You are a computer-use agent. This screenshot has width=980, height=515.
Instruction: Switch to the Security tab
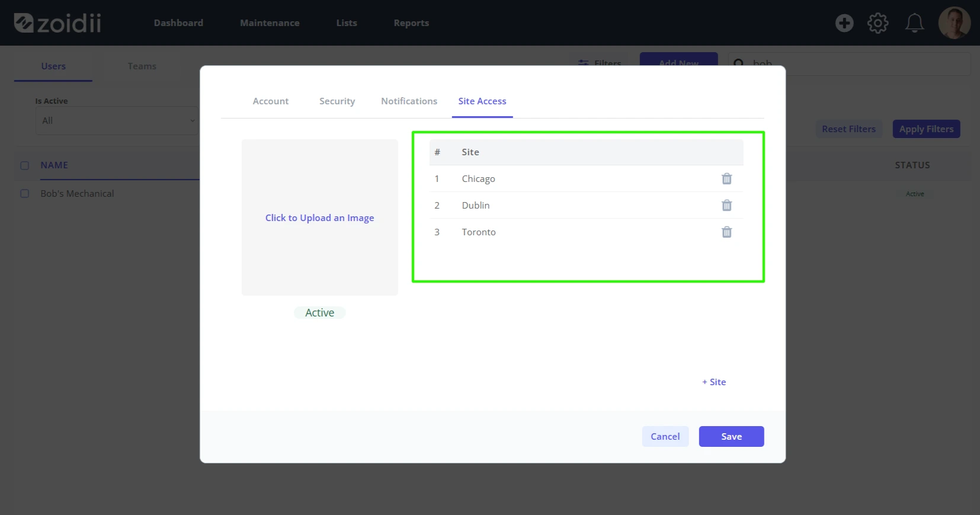point(337,101)
